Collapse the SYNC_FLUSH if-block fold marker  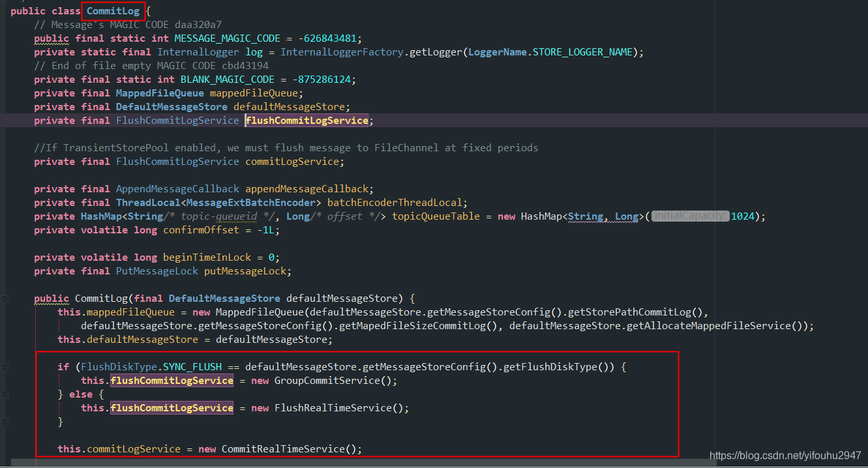tap(5, 367)
